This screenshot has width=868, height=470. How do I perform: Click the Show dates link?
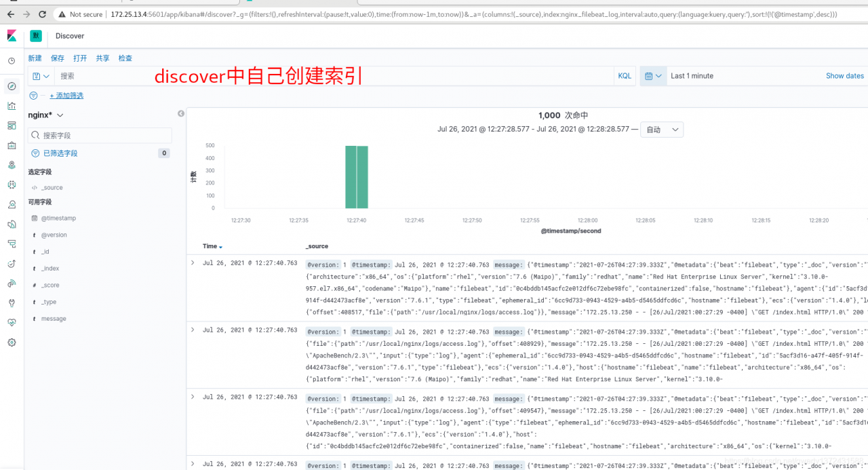tap(845, 76)
